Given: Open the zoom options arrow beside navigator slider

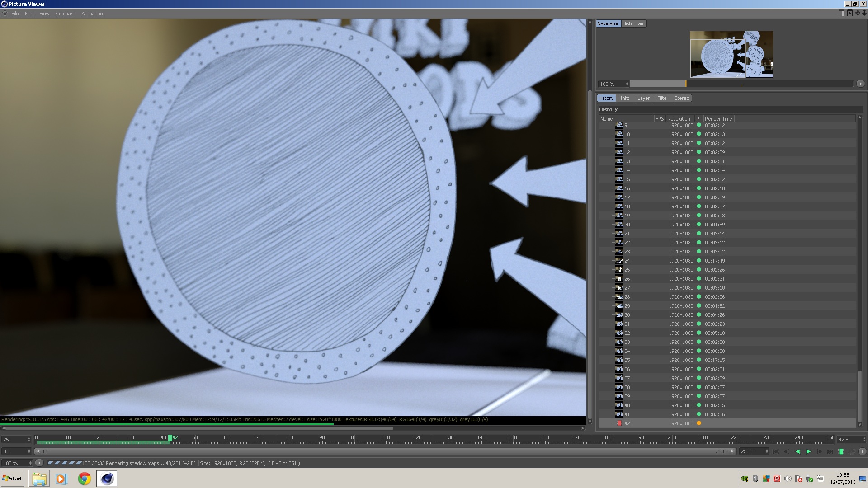Looking at the screenshot, I should point(860,84).
